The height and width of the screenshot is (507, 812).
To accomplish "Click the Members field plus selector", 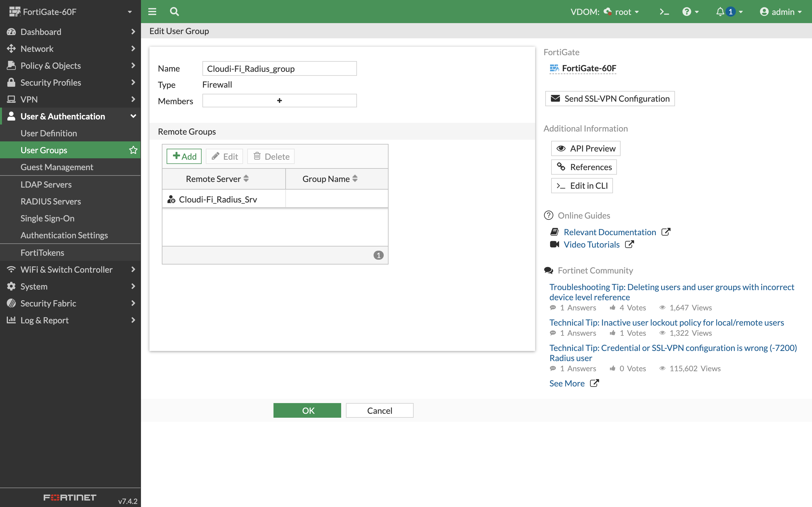I will [279, 100].
